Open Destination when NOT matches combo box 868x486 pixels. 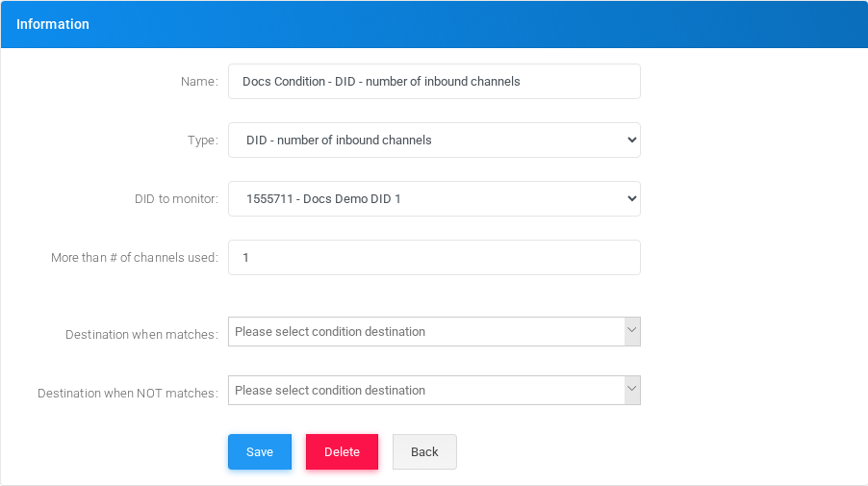click(434, 390)
